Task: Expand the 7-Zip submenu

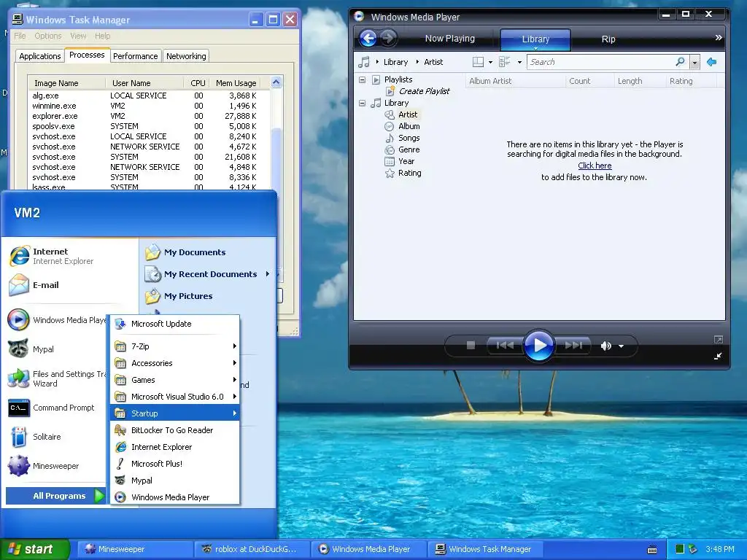Action: (175, 346)
